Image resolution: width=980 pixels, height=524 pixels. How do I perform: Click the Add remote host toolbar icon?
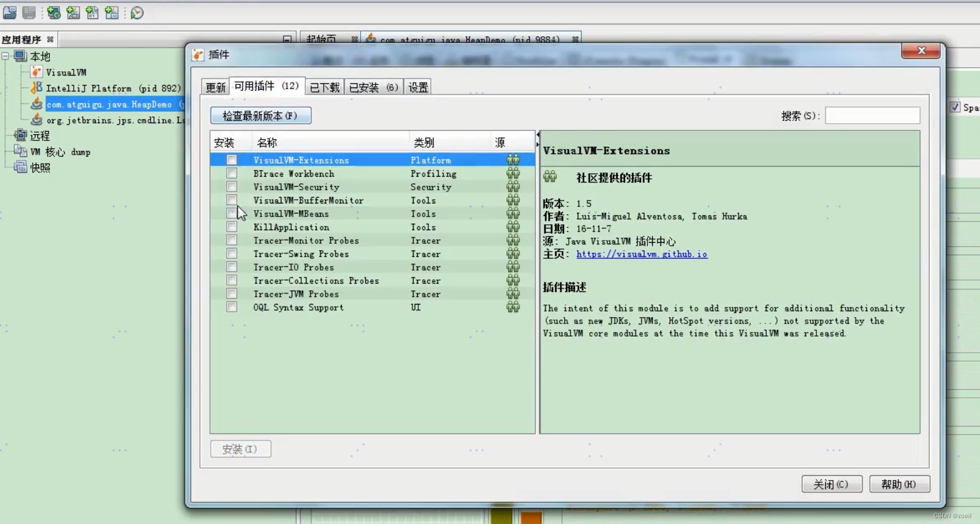point(54,12)
